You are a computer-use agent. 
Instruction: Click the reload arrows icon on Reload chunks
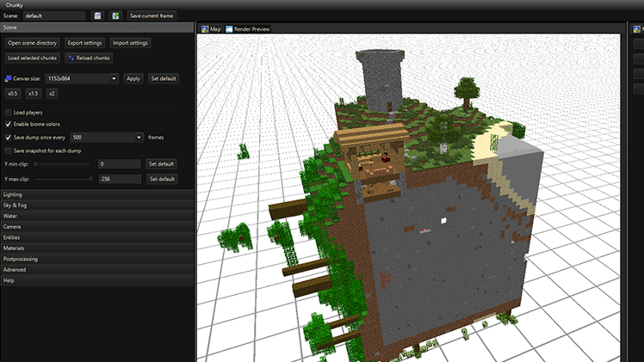(x=71, y=58)
